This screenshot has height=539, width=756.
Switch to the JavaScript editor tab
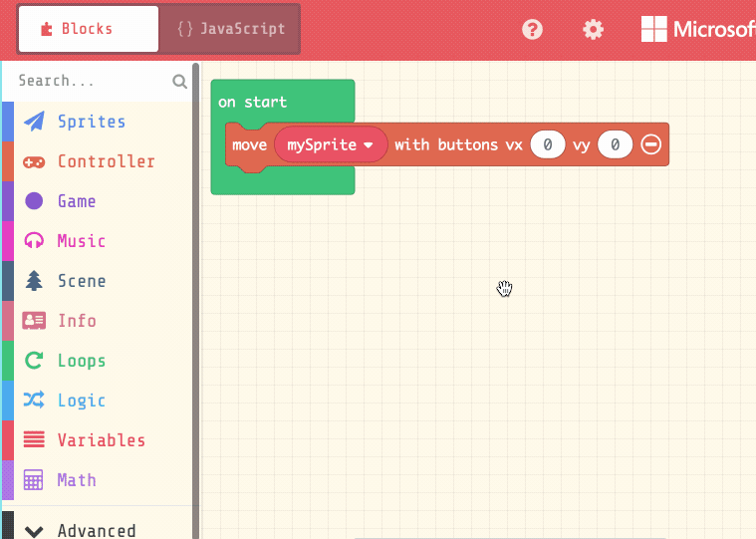tap(230, 29)
